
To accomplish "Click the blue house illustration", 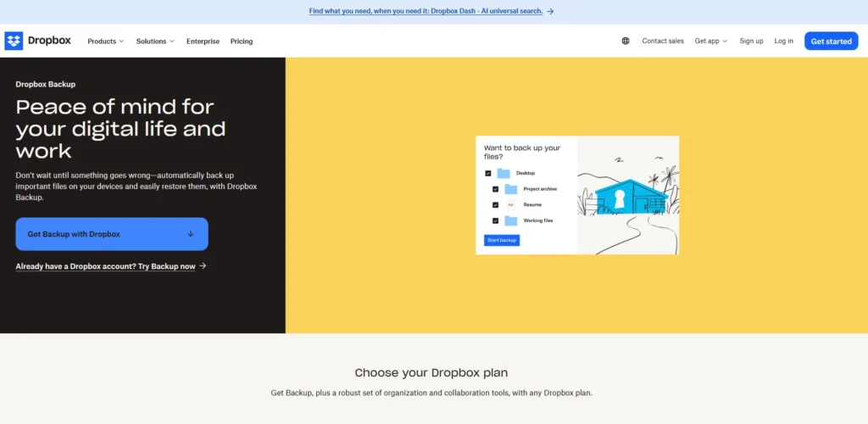I will tap(631, 197).
